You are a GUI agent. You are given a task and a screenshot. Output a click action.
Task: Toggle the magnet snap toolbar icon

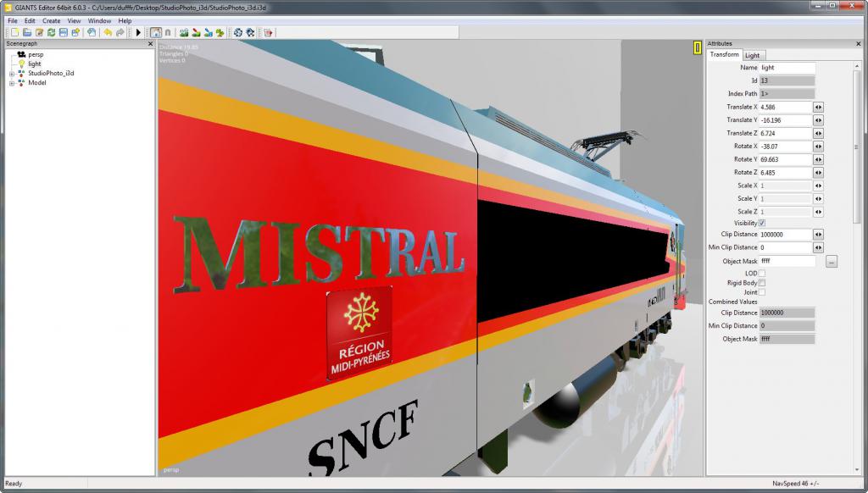pos(168,33)
